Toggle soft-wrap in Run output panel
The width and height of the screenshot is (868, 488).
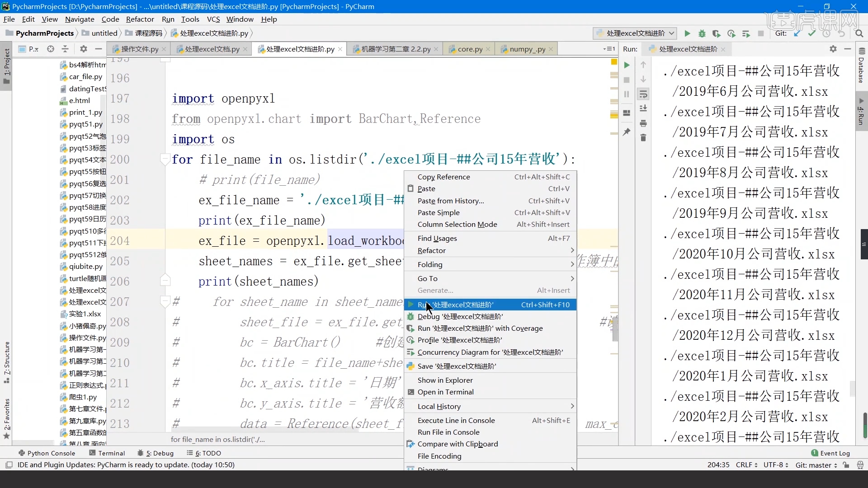[643, 94]
